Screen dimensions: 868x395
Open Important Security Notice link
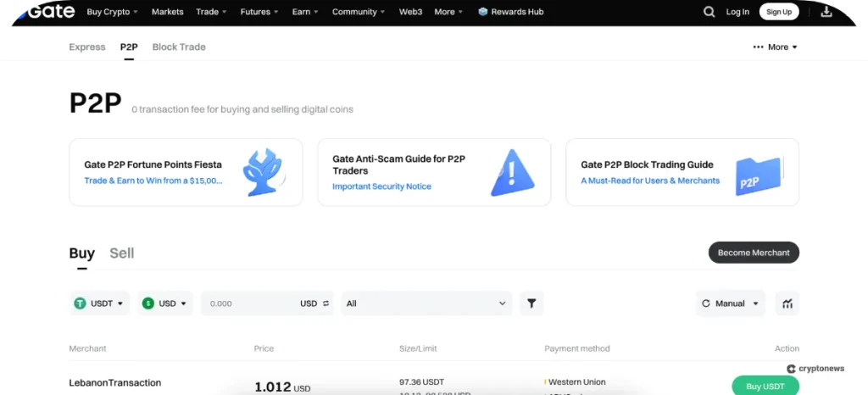[x=381, y=186]
